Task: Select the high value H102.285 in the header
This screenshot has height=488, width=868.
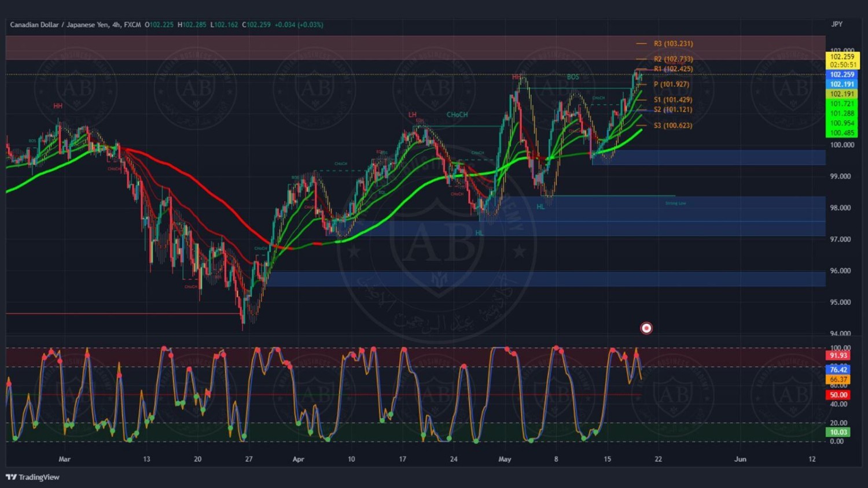Action: point(192,25)
